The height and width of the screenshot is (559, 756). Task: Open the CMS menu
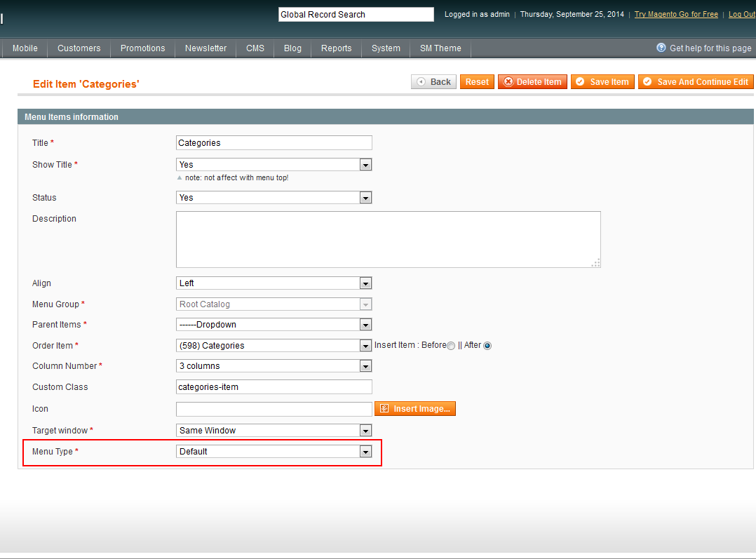[255, 48]
